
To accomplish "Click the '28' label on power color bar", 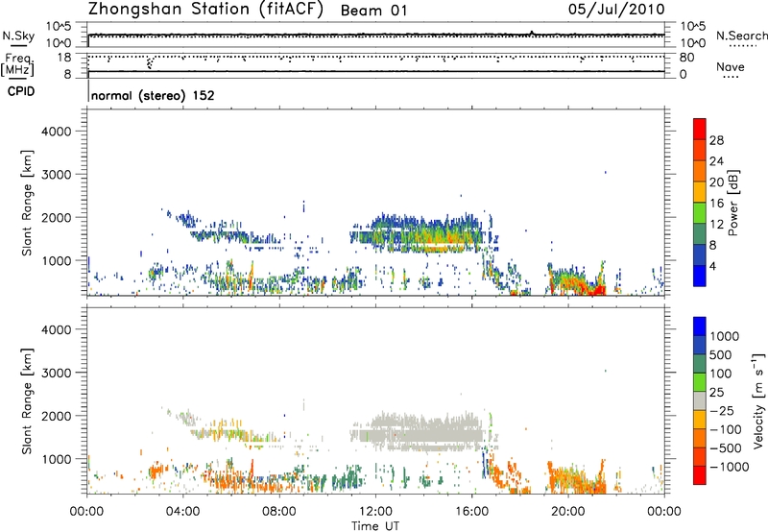I will pyautogui.click(x=716, y=140).
